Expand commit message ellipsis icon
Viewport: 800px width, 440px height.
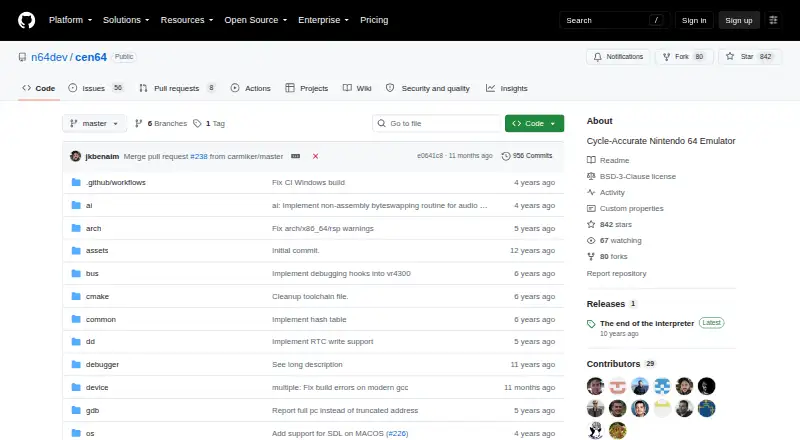coord(295,156)
